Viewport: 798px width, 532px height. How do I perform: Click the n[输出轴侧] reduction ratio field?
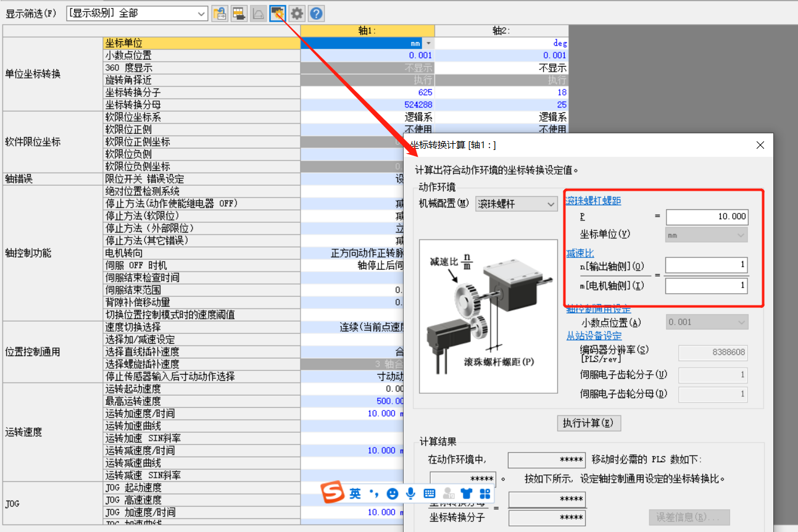click(x=707, y=265)
